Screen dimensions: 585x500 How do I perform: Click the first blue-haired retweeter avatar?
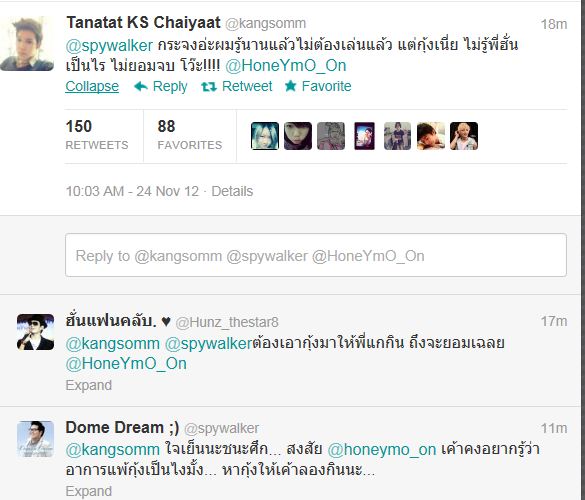[265, 136]
